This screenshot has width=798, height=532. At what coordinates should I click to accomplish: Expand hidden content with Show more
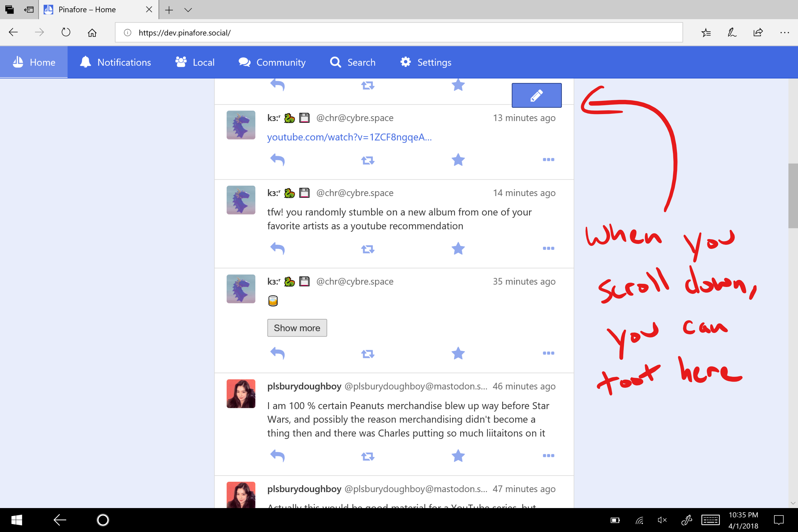297,328
